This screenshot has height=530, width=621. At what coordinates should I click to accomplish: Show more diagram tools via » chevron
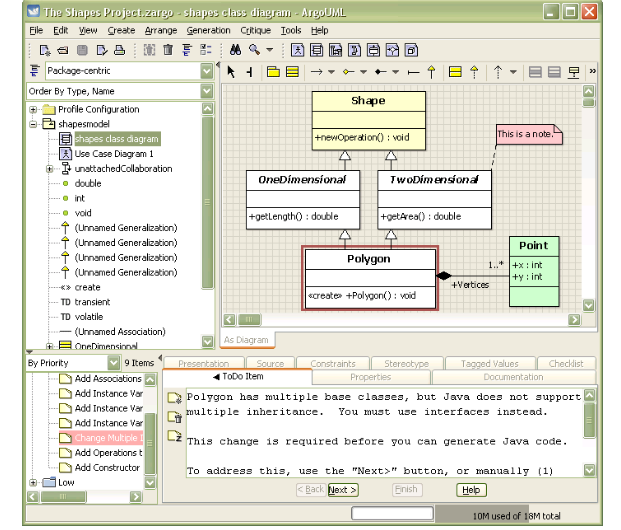click(x=592, y=71)
